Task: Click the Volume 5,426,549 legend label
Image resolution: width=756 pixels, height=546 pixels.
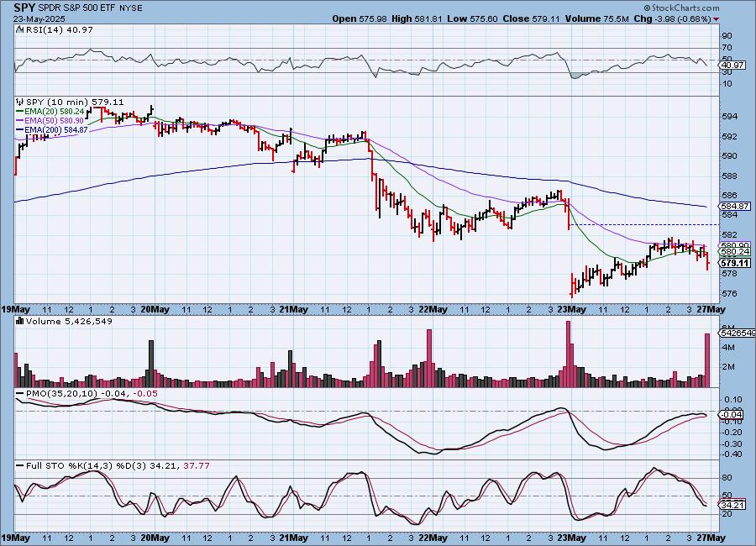Action: [x=69, y=321]
